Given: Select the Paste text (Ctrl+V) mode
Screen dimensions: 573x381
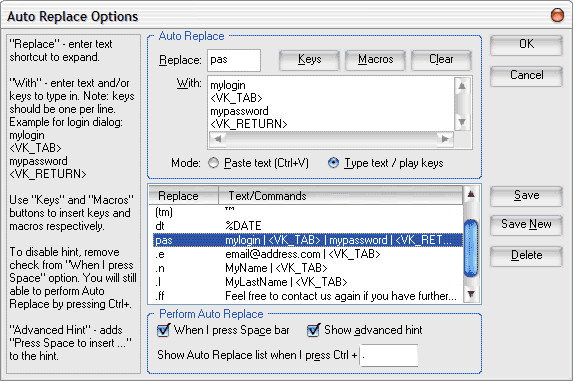Looking at the screenshot, I should (213, 163).
